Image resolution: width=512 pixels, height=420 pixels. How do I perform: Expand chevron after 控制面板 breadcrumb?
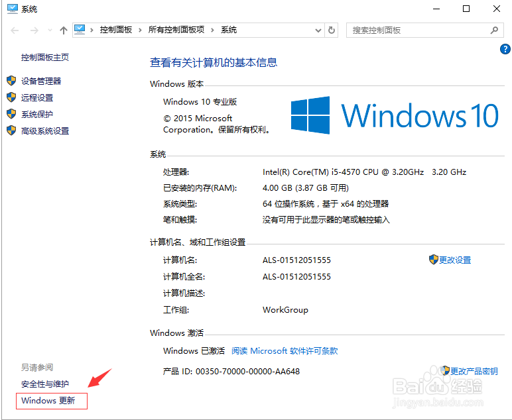(x=140, y=30)
